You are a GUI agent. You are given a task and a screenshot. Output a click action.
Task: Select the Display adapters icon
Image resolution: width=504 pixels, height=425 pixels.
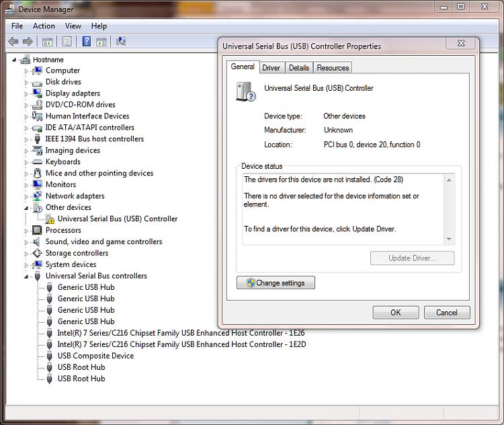[37, 93]
